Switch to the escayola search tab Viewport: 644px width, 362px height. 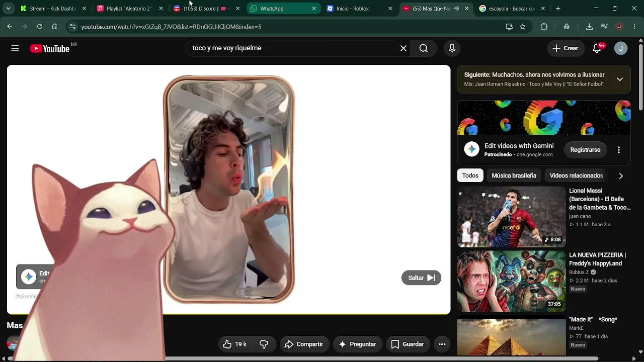pyautogui.click(x=511, y=9)
